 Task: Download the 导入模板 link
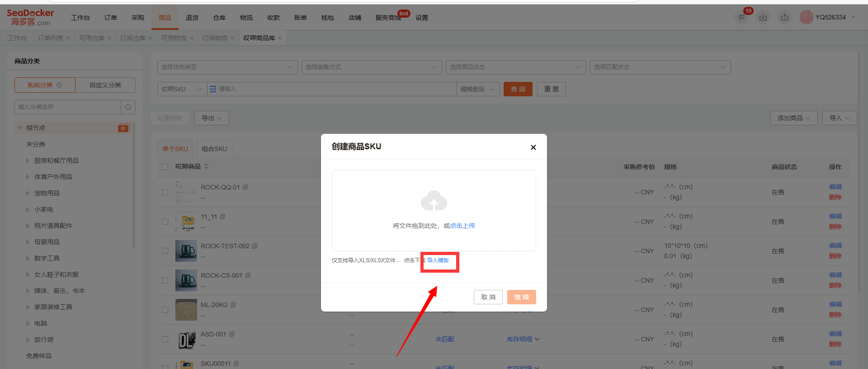tap(438, 260)
